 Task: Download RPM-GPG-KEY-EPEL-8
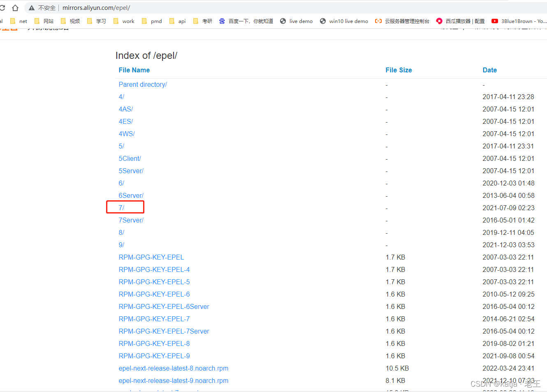(x=154, y=343)
